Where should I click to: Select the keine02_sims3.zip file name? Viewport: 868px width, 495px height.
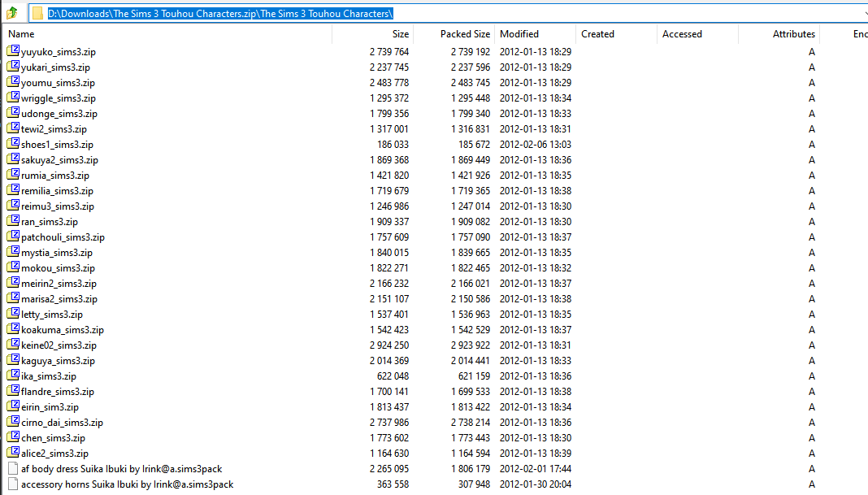click(59, 345)
